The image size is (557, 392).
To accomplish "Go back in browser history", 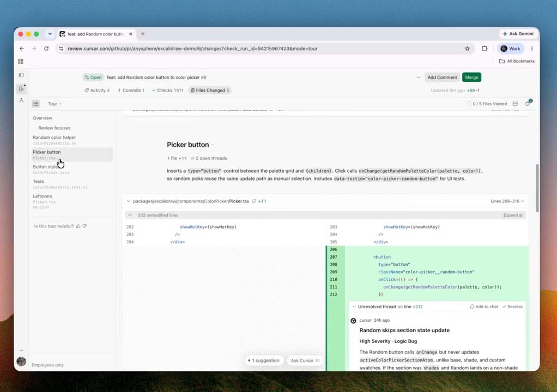I will pyautogui.click(x=22, y=48).
